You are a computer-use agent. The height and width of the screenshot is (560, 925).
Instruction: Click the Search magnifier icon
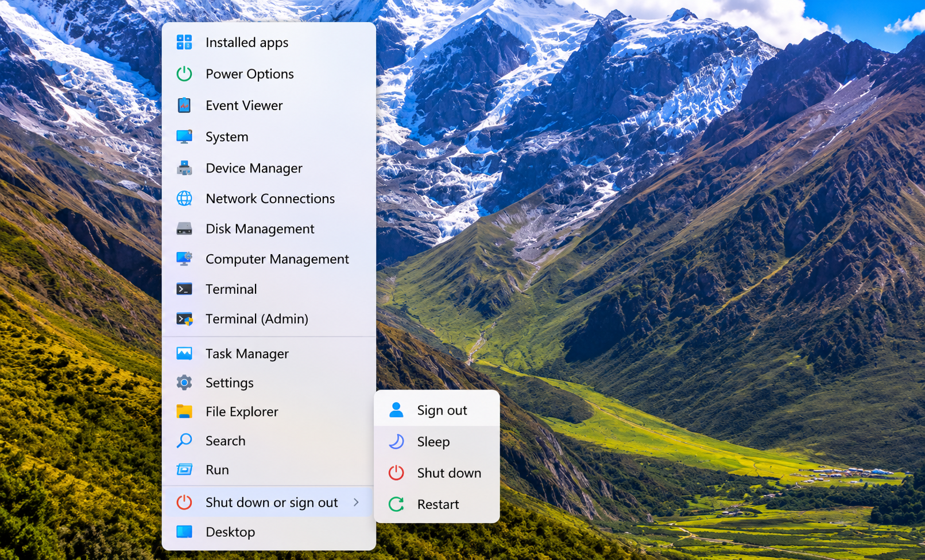pos(184,440)
